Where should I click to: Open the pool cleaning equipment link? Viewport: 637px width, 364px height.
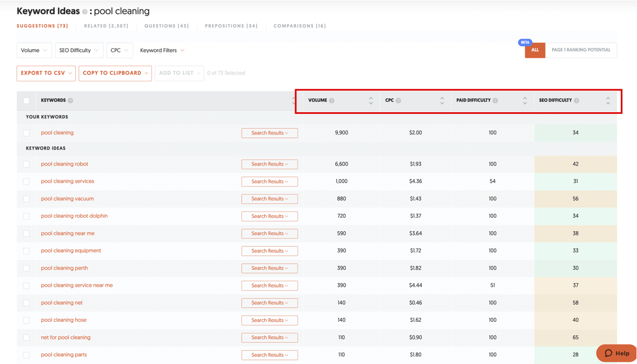tap(71, 251)
